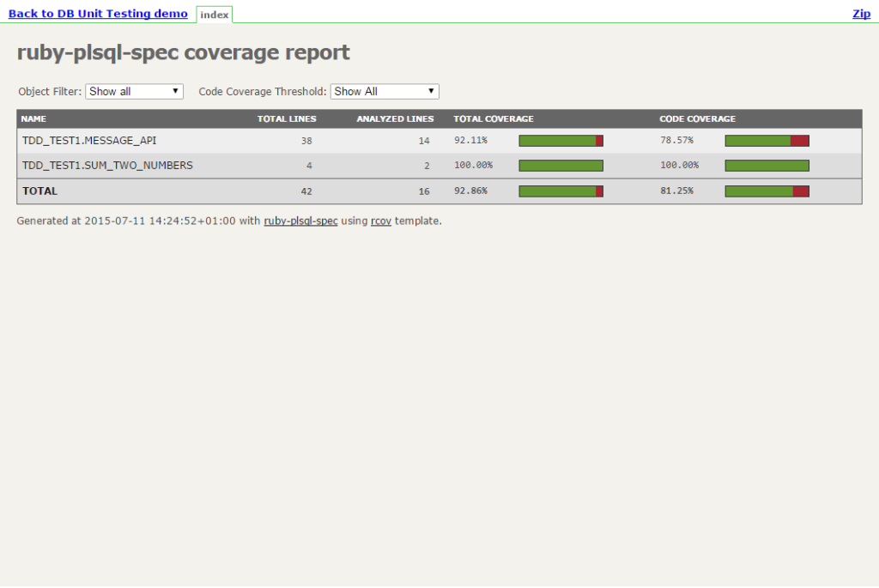Click total lines value 42
Screen dimensions: 879x588
pyautogui.click(x=306, y=191)
